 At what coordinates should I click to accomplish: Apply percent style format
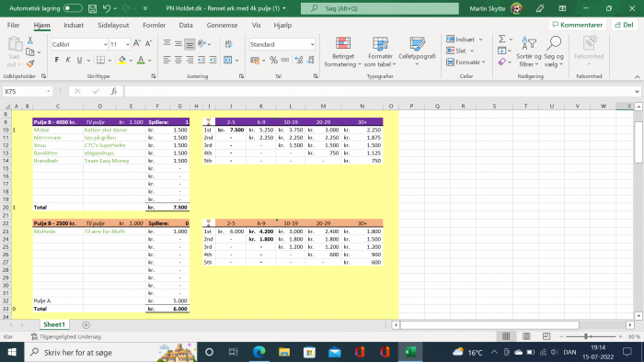coord(273,60)
